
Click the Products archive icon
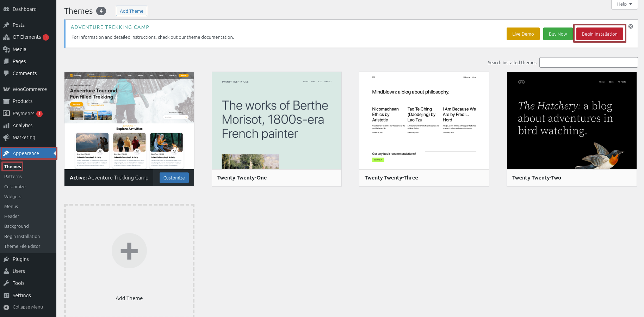(x=6, y=101)
